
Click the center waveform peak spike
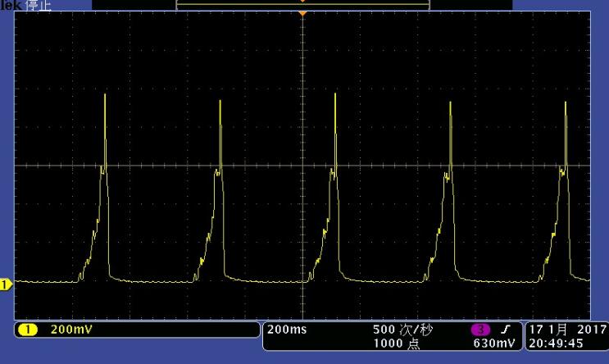tap(334, 95)
